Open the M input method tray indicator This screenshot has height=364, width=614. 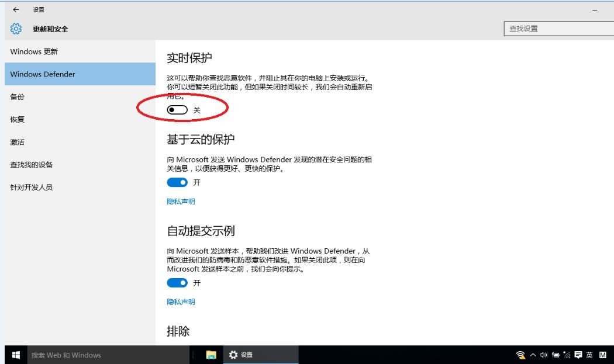(x=603, y=355)
